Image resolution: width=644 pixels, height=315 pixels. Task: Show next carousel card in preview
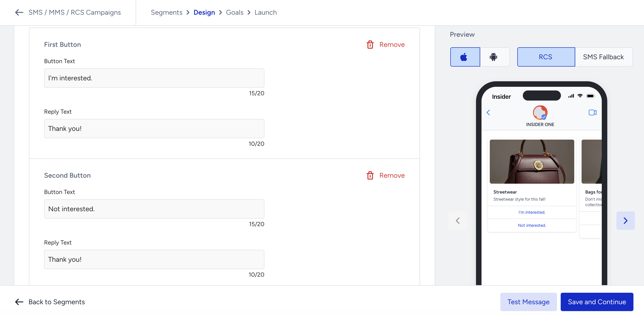(625, 220)
